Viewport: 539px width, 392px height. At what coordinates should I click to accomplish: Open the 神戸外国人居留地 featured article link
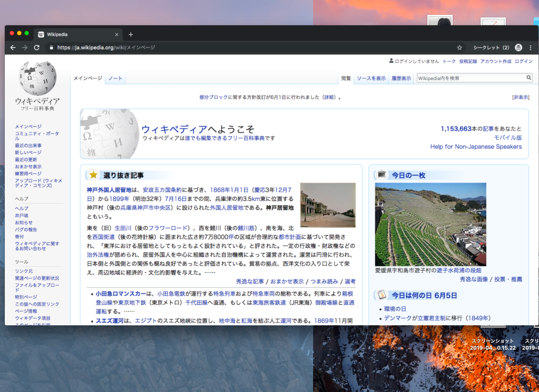click(109, 190)
